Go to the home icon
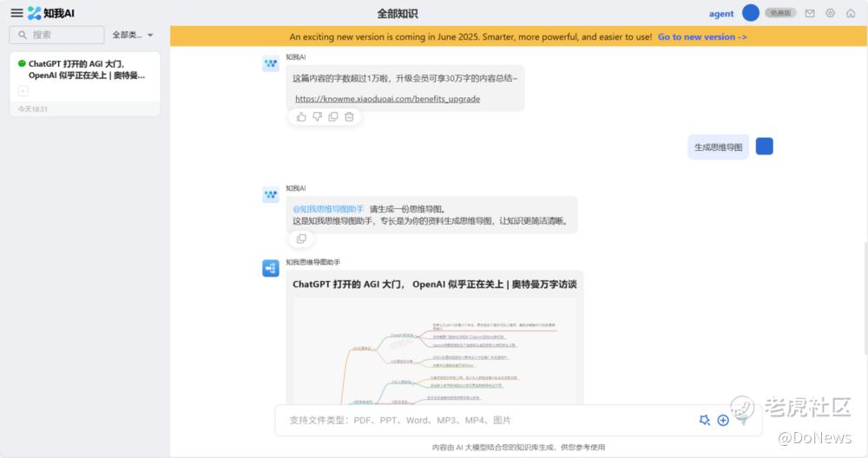868x458 pixels. pyautogui.click(x=851, y=13)
